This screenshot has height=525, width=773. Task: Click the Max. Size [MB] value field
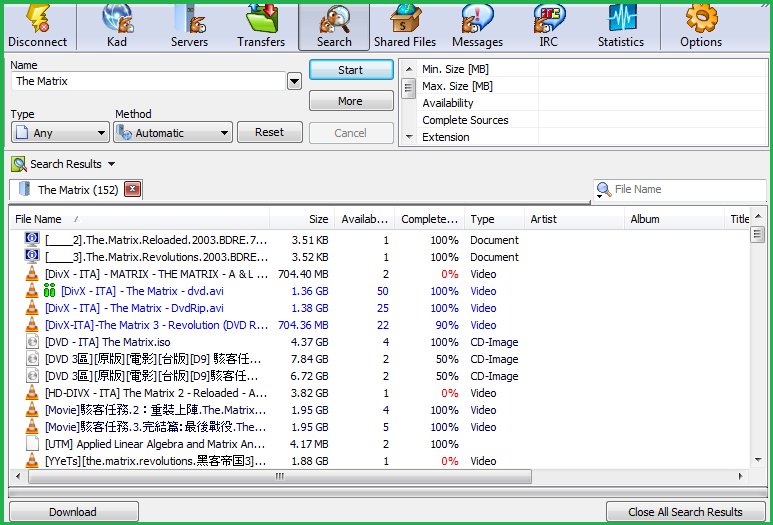652,86
